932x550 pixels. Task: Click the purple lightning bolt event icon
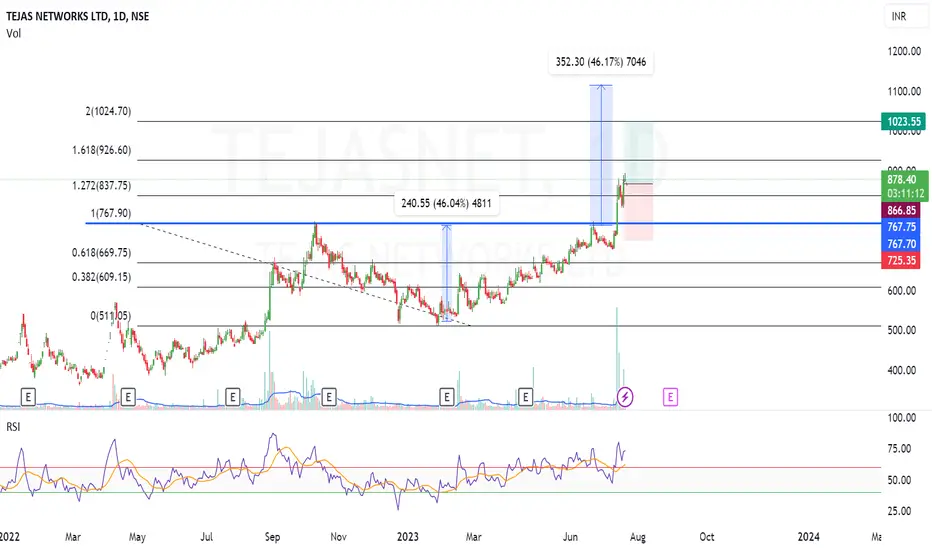click(625, 397)
